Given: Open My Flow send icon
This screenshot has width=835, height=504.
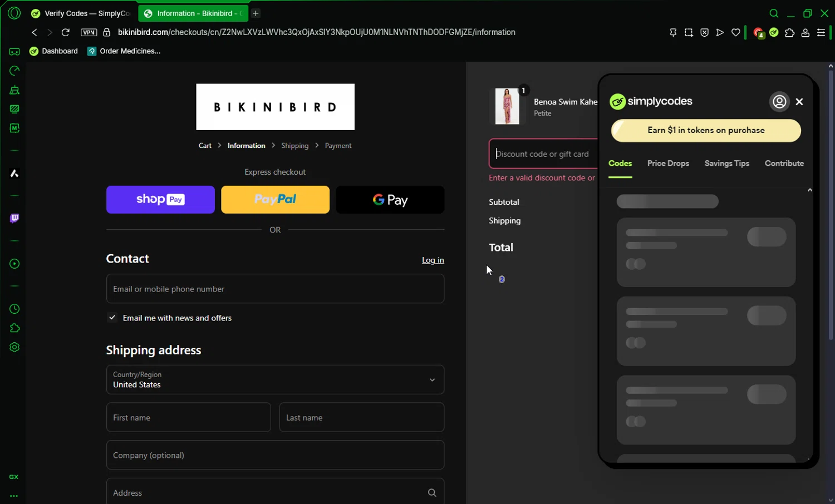Looking at the screenshot, I should click(720, 33).
